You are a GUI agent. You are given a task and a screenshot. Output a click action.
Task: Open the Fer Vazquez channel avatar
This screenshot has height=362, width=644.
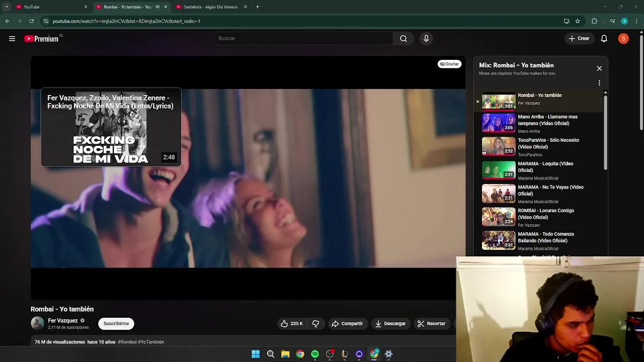pyautogui.click(x=37, y=323)
